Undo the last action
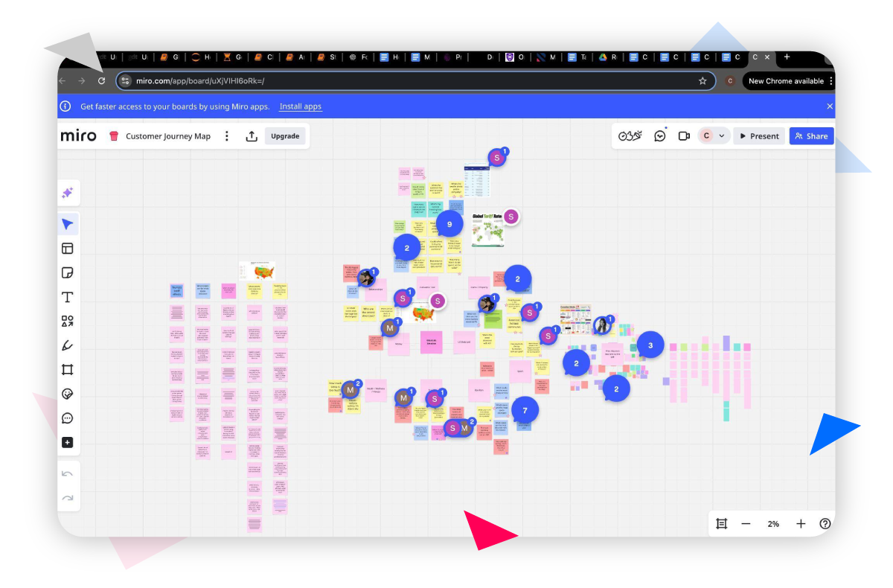The width and height of the screenshot is (893, 588). click(x=68, y=474)
